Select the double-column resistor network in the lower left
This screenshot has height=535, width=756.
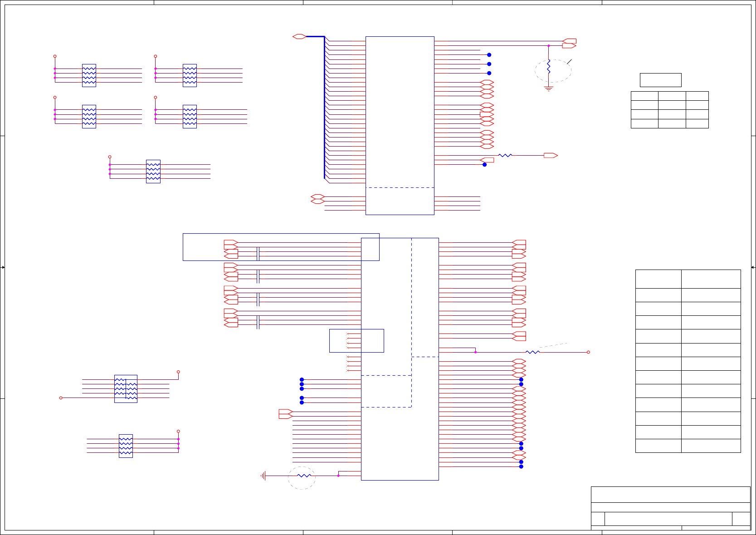point(126,389)
